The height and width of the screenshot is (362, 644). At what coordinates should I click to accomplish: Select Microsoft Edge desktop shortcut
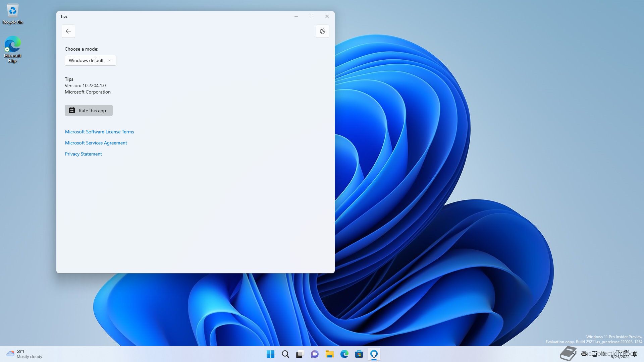[x=13, y=49]
